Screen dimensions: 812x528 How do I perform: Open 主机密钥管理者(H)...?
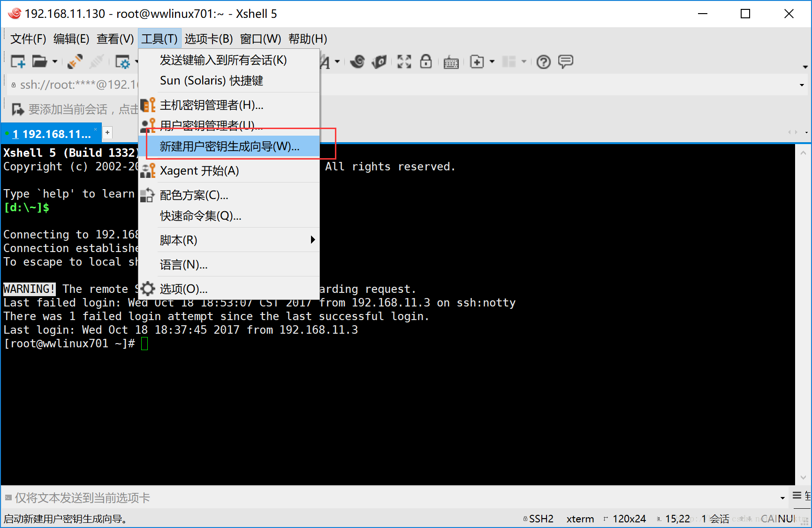[x=229, y=105]
